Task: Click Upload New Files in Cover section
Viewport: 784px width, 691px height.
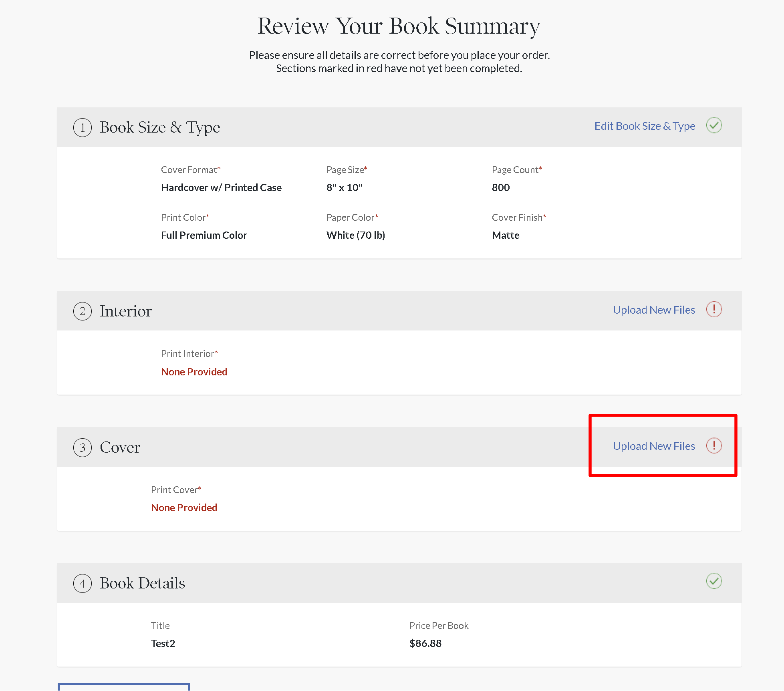Action: (654, 446)
